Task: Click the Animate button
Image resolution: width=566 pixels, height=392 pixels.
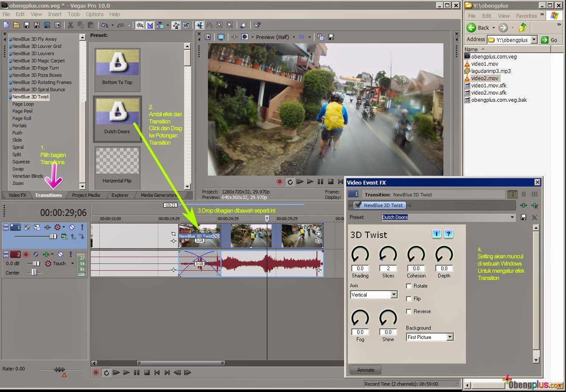Action: (x=365, y=370)
